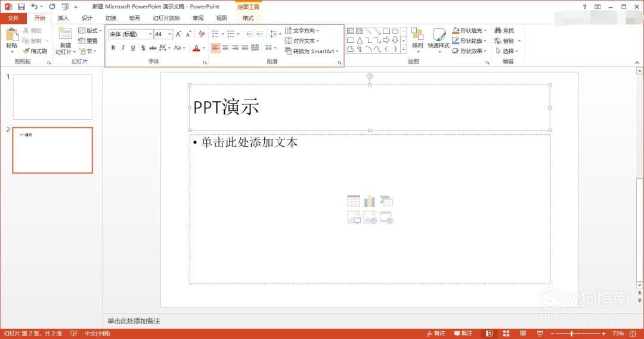The width and height of the screenshot is (644, 339).
Task: Decrease font size with the smaller A
Action: [188, 34]
